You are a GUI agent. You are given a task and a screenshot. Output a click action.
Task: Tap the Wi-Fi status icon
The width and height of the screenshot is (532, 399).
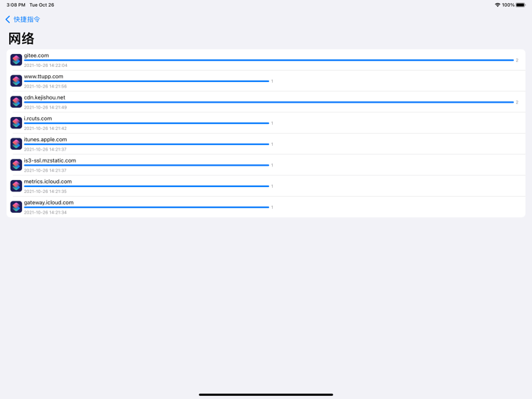[497, 5]
